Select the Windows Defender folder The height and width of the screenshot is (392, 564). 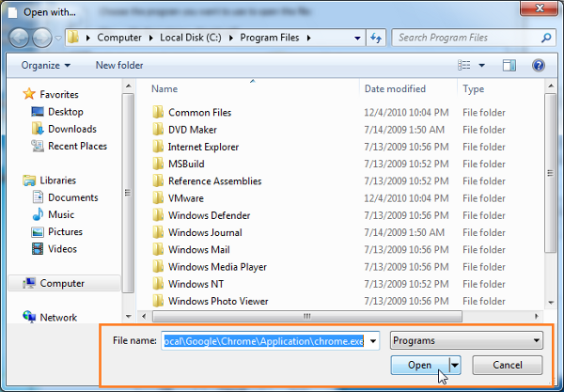[209, 215]
